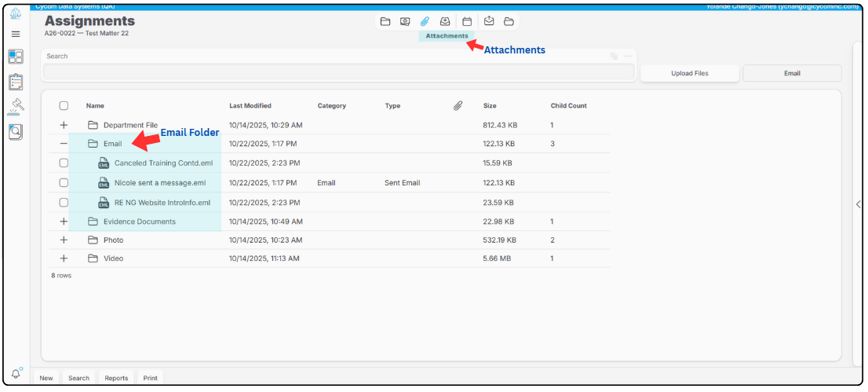This screenshot has width=868, height=392.
Task: Click the outgoing envelope toolbar icon
Action: [489, 21]
